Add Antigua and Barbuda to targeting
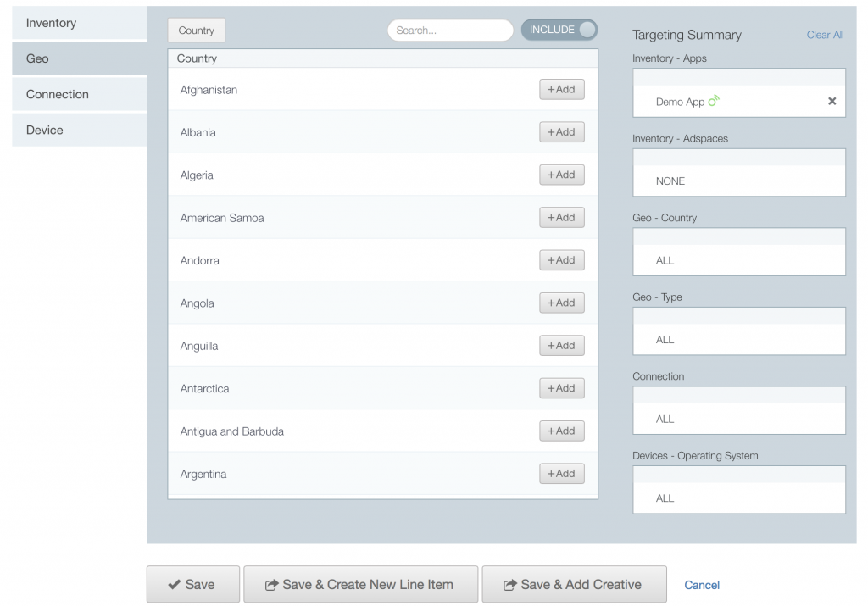The image size is (868, 606). 562,431
